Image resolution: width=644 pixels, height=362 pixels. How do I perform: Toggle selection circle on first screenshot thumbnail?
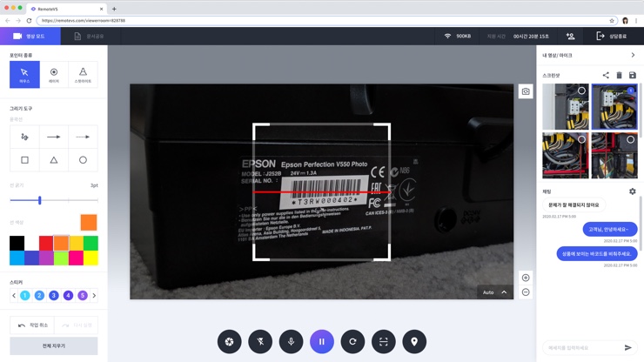[581, 90]
